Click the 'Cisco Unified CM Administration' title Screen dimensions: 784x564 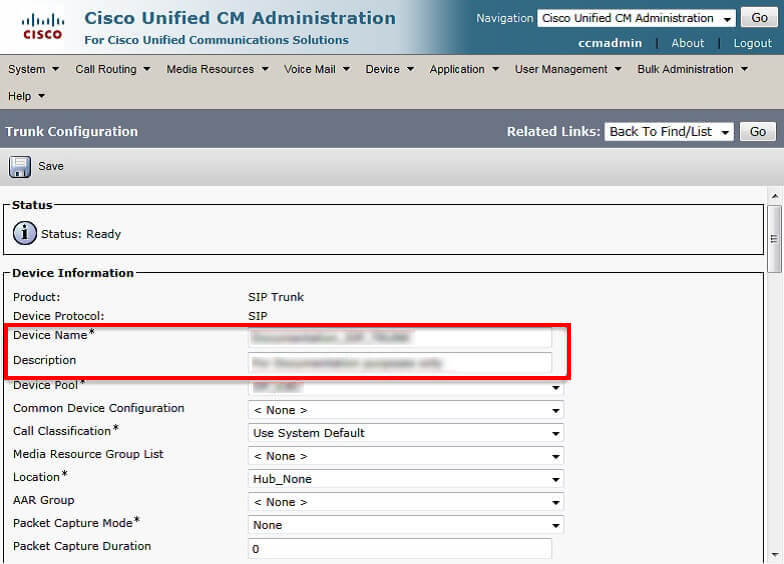(240, 18)
